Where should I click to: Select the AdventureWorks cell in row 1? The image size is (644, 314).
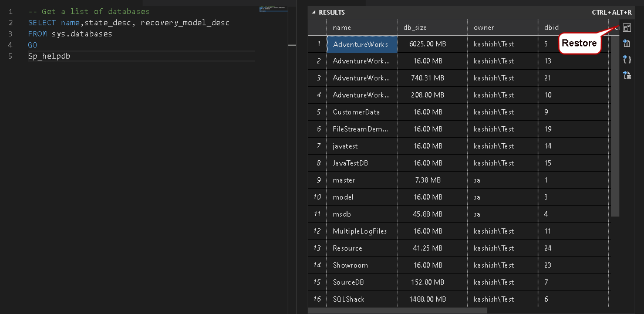coord(362,45)
